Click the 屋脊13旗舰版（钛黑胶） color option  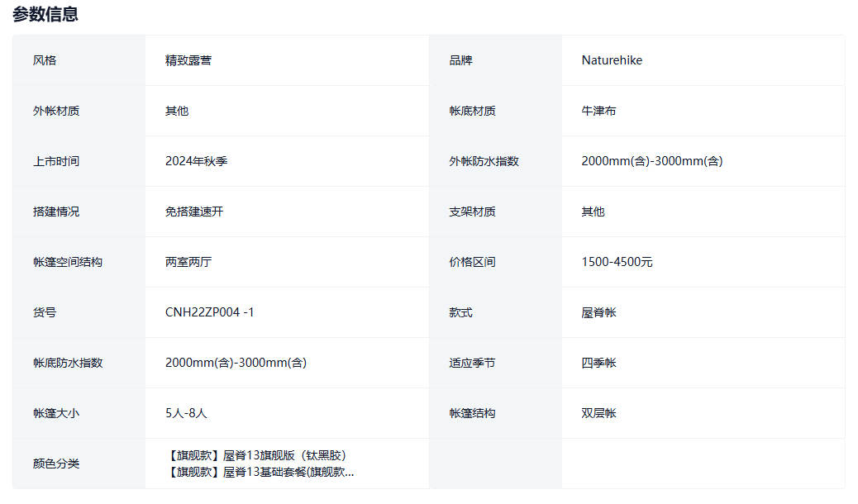[258, 455]
